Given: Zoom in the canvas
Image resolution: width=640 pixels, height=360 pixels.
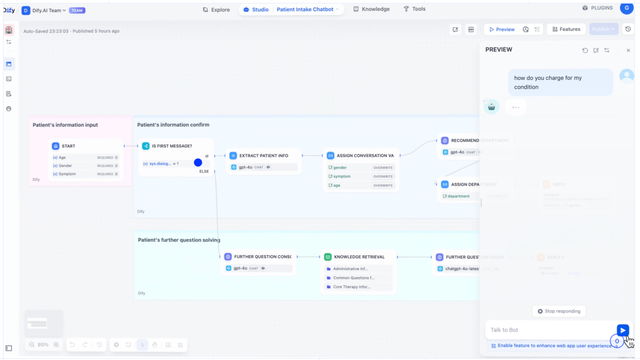Looking at the screenshot, I should pos(56,345).
